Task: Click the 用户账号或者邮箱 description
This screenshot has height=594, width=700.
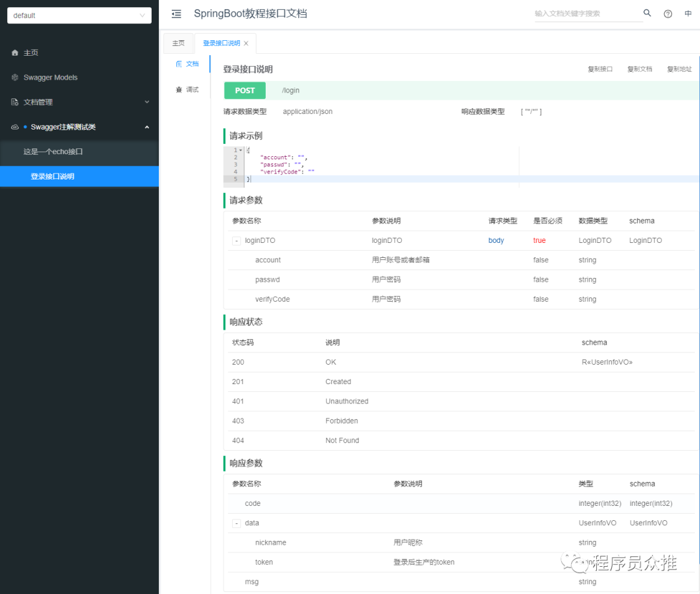Action: tap(401, 260)
